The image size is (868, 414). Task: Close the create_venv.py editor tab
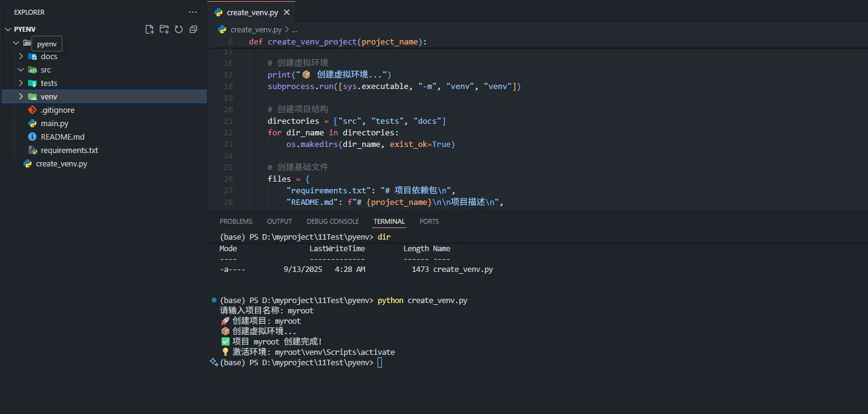coord(287,12)
